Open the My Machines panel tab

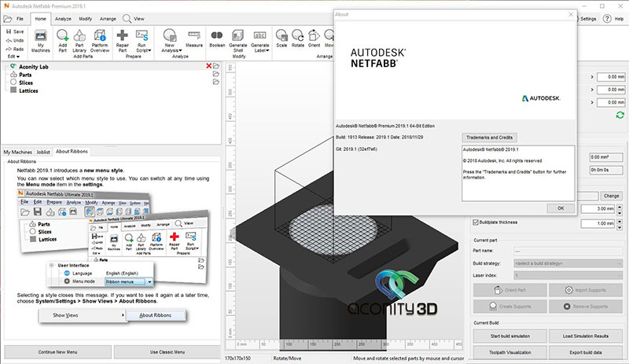(17, 152)
